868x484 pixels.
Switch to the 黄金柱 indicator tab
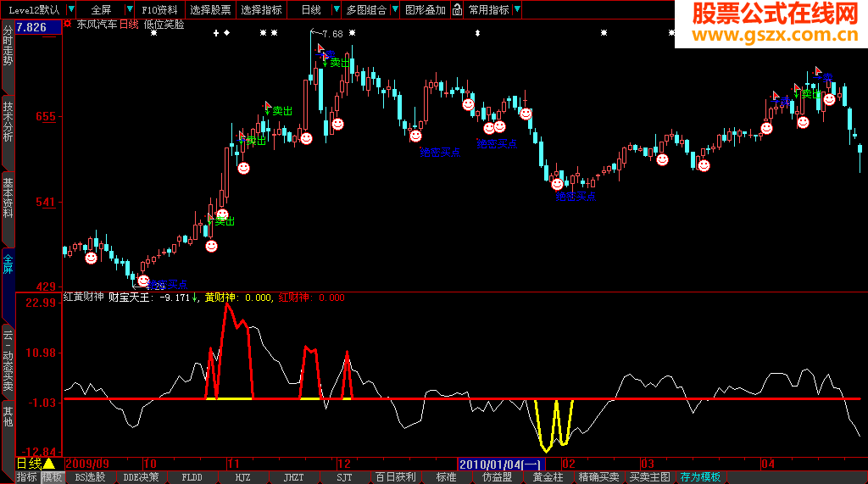548,477
